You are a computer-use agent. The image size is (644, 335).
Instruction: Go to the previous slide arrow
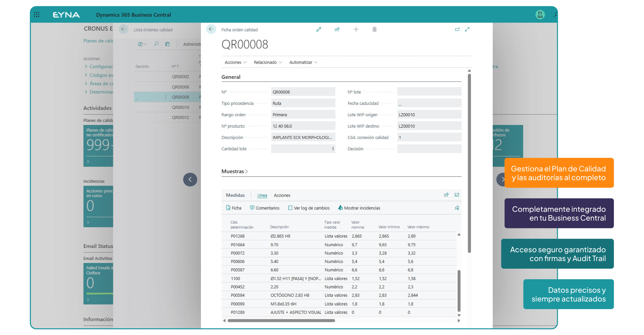[190, 180]
